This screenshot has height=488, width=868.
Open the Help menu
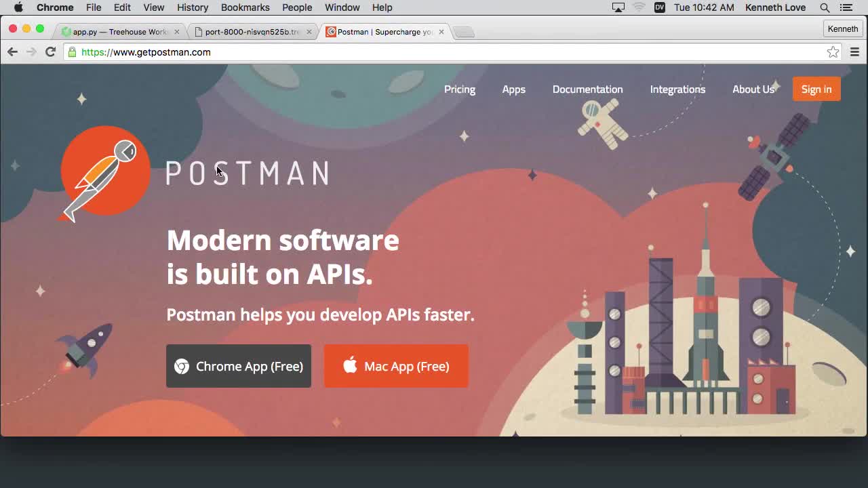(x=382, y=7)
